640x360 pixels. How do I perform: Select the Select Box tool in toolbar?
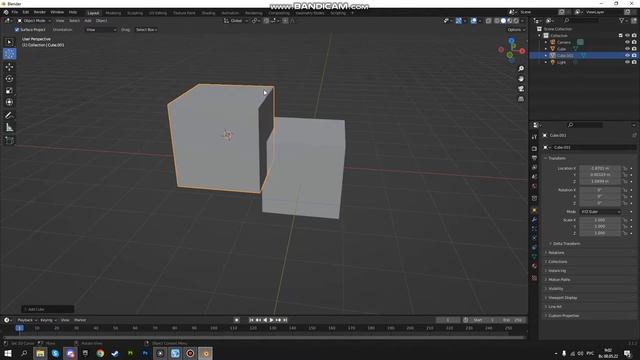tap(9, 42)
